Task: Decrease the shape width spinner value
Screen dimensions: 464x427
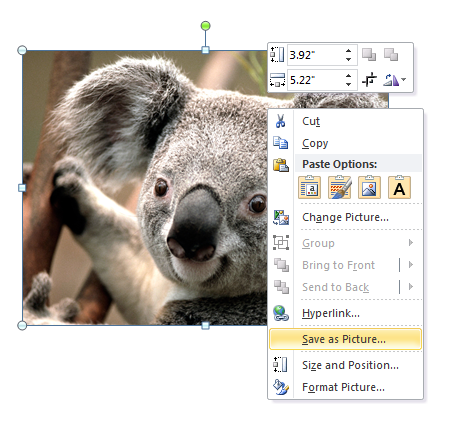Action: 348,84
